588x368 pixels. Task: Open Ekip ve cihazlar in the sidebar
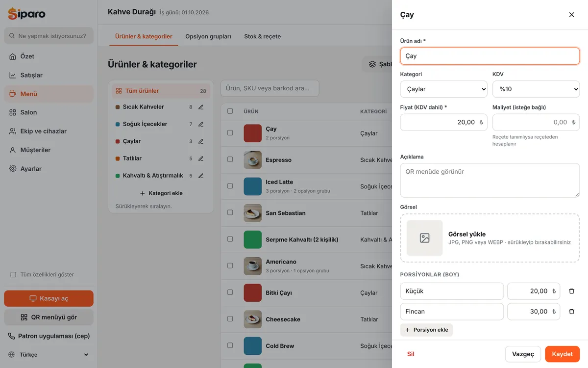(49, 131)
